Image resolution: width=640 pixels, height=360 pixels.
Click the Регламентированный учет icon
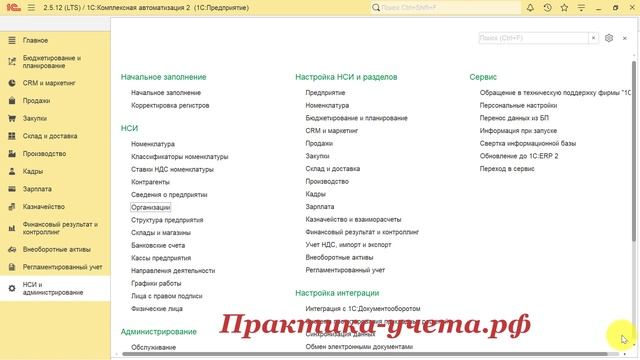[12, 267]
